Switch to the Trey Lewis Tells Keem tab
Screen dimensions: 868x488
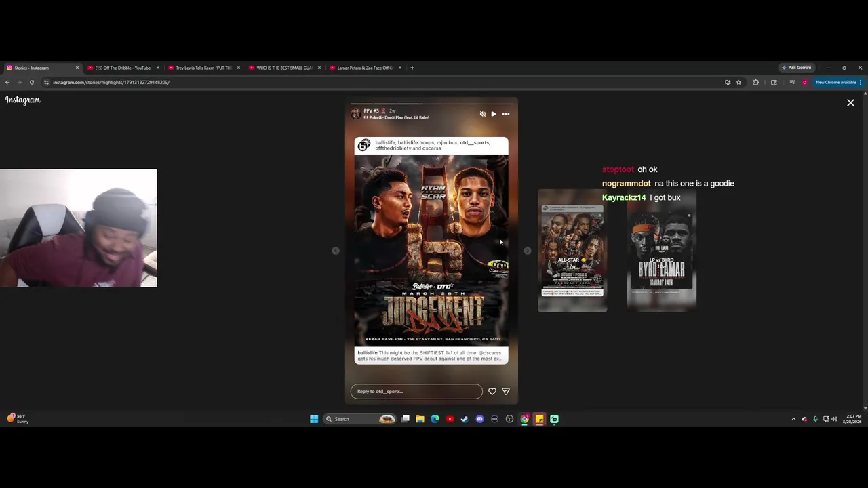203,68
